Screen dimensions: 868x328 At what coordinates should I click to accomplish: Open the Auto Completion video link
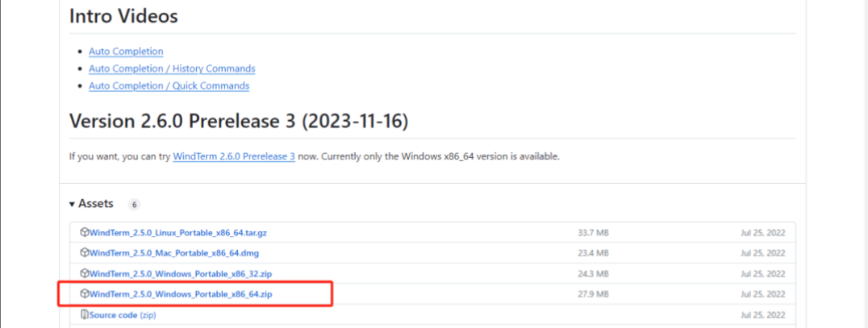point(126,52)
